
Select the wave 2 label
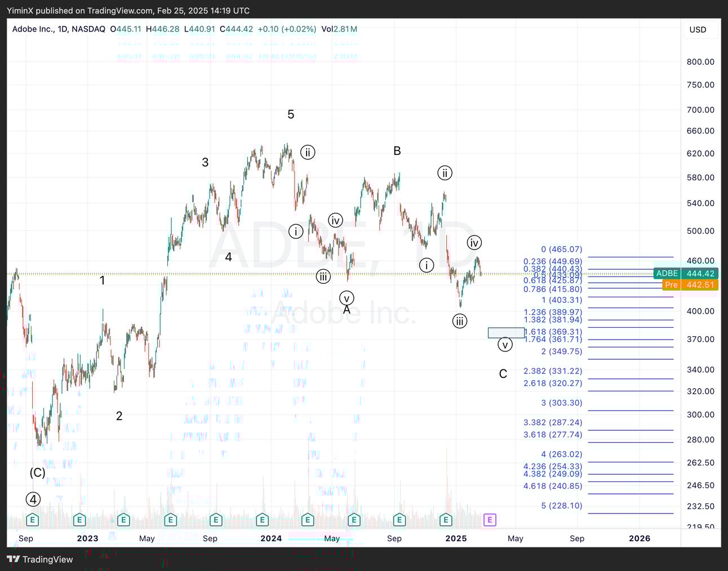[x=119, y=416]
